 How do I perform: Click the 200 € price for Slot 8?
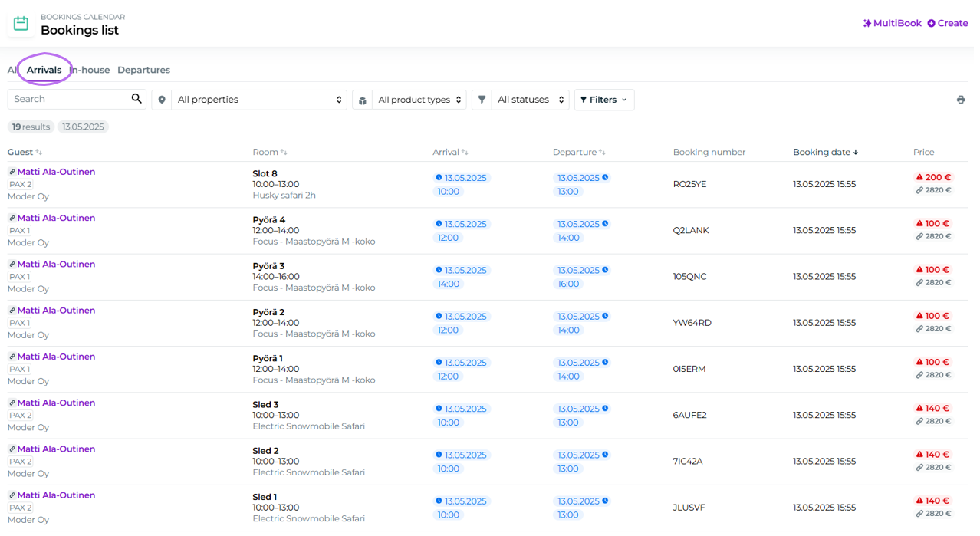pos(937,177)
